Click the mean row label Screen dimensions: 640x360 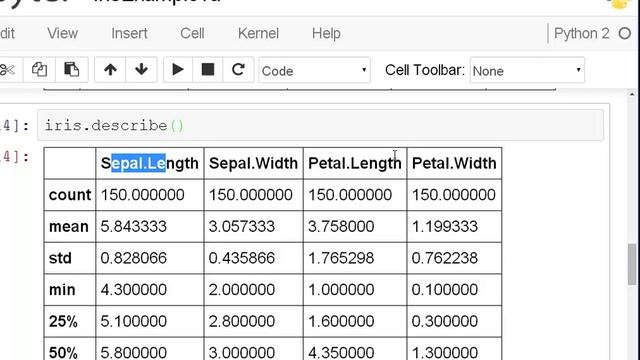(69, 227)
